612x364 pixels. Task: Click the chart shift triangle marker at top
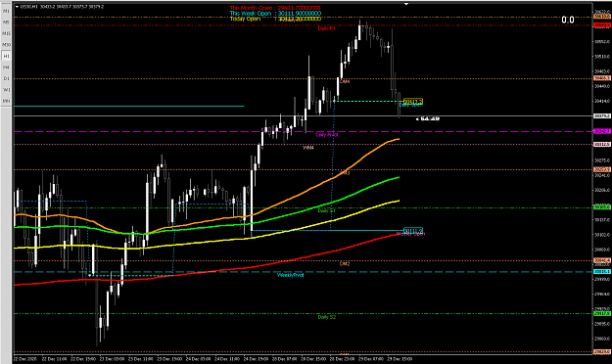[406, 4]
